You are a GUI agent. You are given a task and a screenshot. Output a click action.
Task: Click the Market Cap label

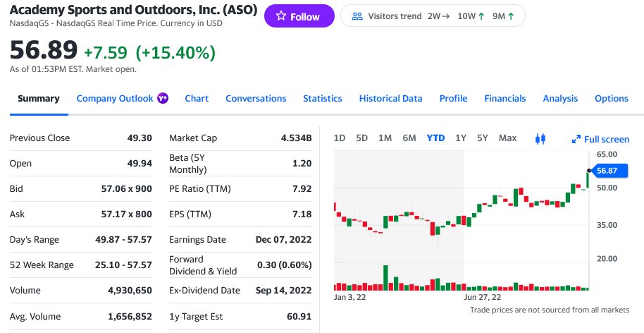(x=193, y=138)
